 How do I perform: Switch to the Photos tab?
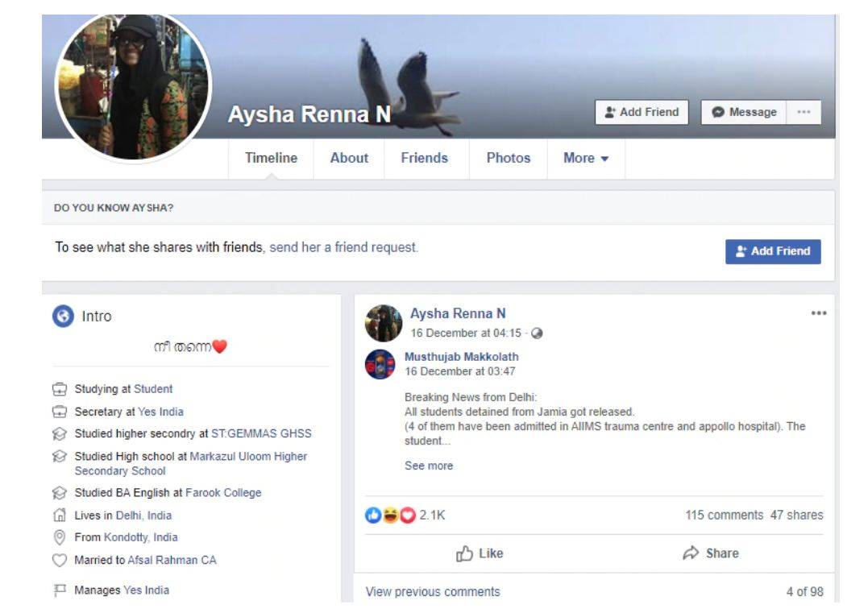coord(509,158)
